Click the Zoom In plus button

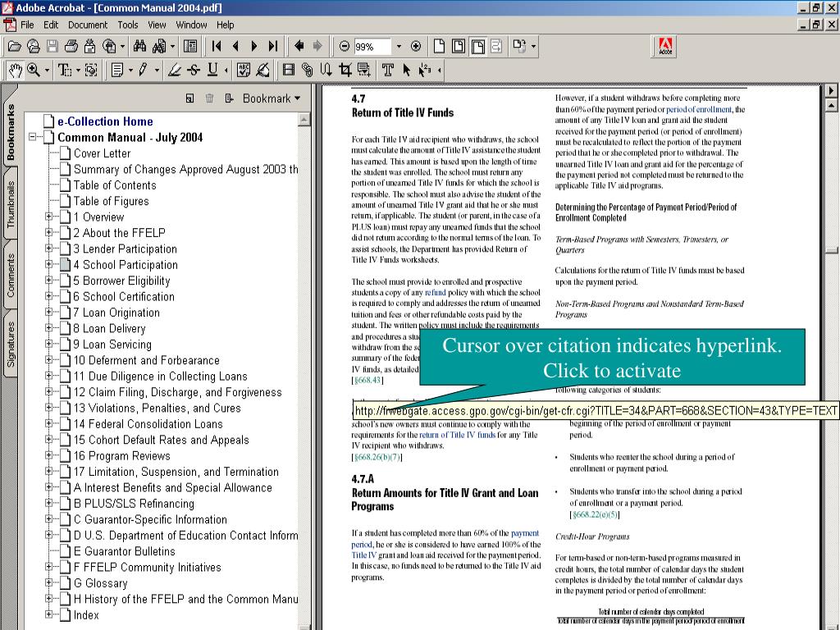point(416,47)
